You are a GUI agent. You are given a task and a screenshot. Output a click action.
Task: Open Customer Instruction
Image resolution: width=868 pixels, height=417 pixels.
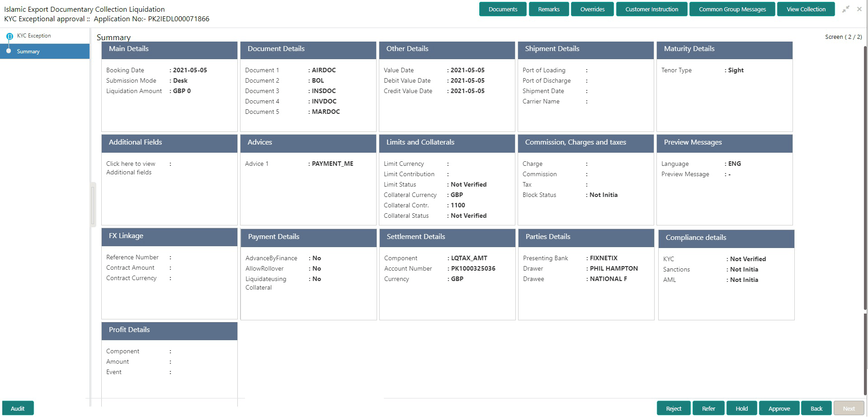click(651, 9)
